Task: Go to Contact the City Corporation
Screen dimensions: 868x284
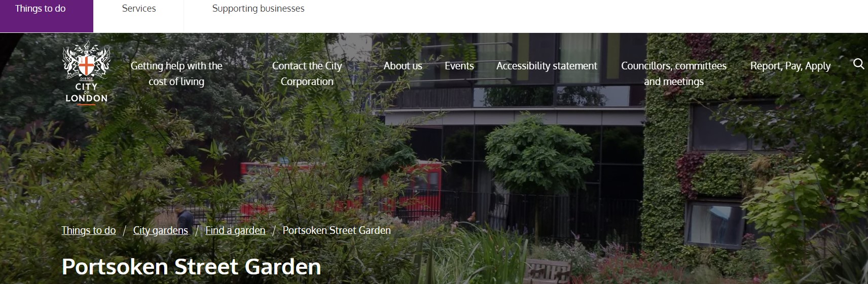Action: click(307, 73)
